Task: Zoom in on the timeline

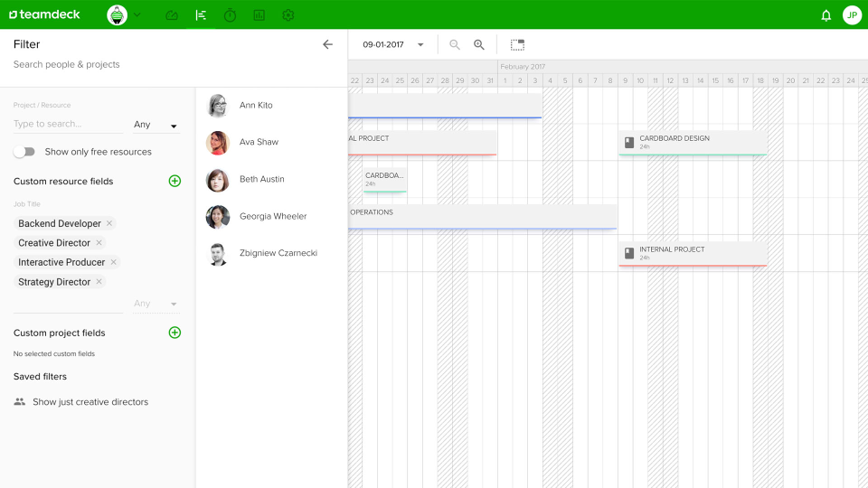Action: [x=479, y=44]
